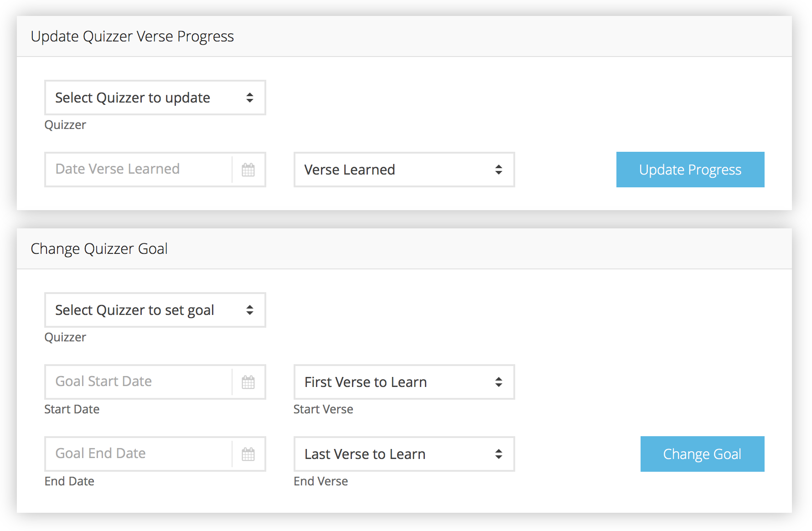Expand the First Verse to Learn dropdown
The width and height of the screenshot is (812, 531).
coord(404,382)
